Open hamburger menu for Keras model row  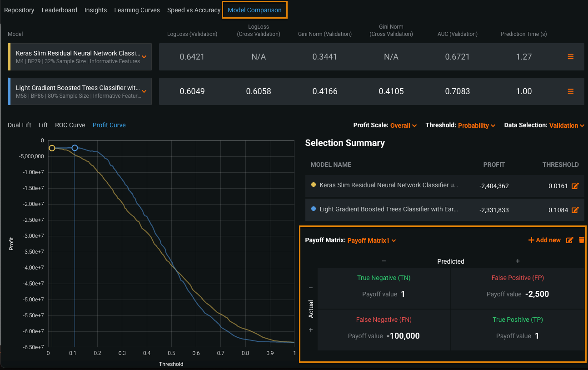coord(570,57)
